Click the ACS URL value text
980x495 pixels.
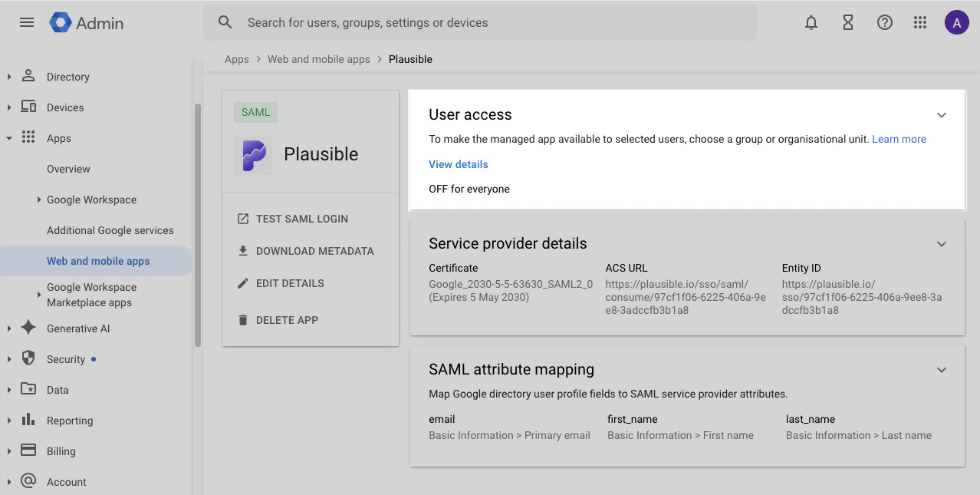pyautogui.click(x=686, y=297)
